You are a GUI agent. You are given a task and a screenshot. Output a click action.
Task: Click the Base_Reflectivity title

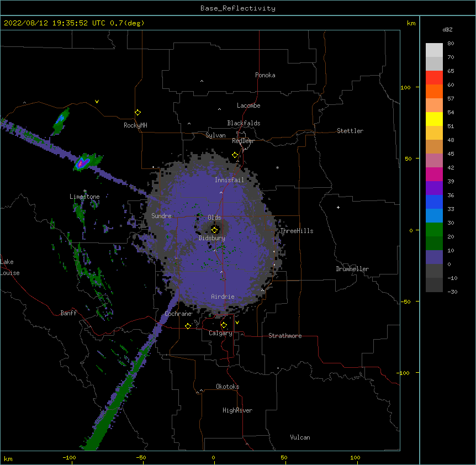click(238, 8)
